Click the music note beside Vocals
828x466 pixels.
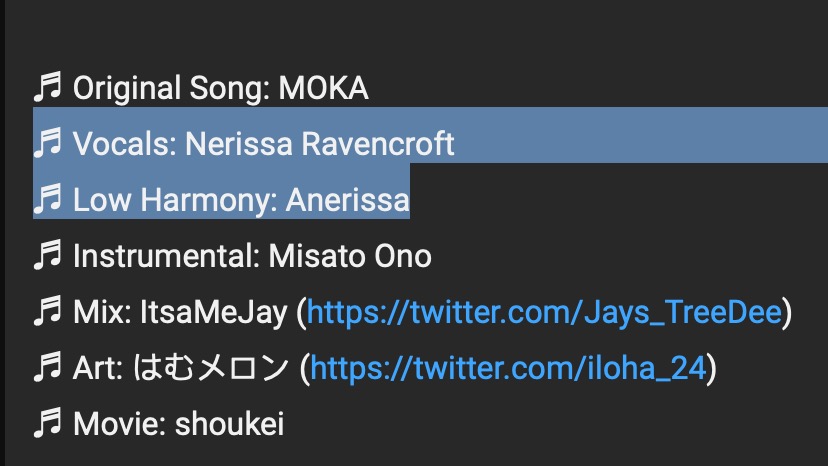click(x=47, y=144)
